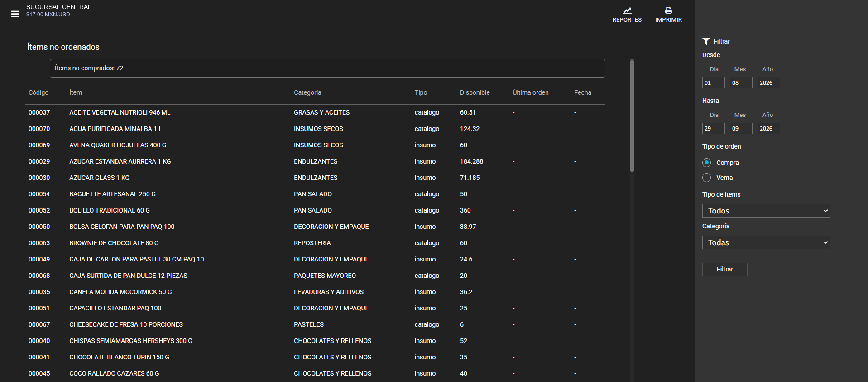Click the funnel Filtrar icon
Screen dimensions: 868x382
click(x=706, y=41)
